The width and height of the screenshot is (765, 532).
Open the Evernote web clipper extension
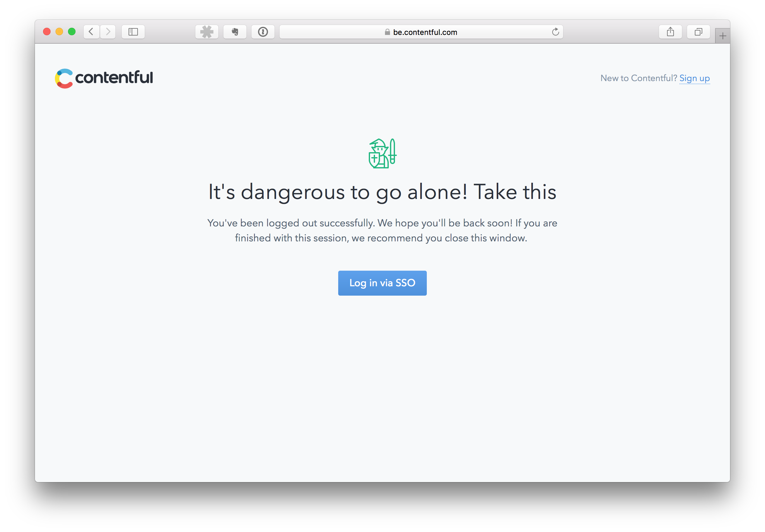pyautogui.click(x=235, y=31)
